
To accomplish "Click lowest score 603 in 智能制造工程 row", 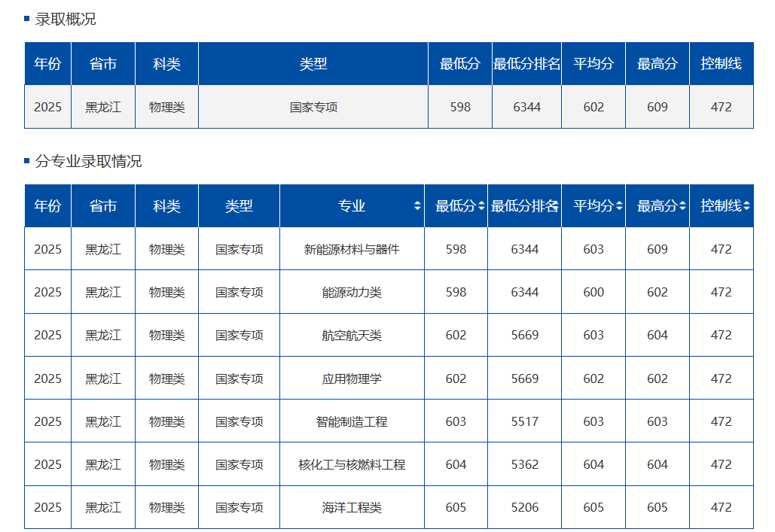I will pos(456,421).
